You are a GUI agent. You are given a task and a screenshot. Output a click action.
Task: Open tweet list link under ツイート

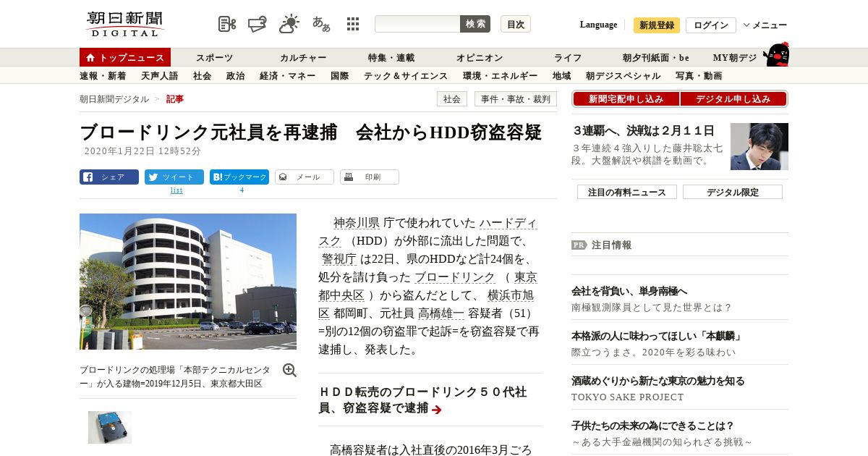pyautogui.click(x=176, y=190)
